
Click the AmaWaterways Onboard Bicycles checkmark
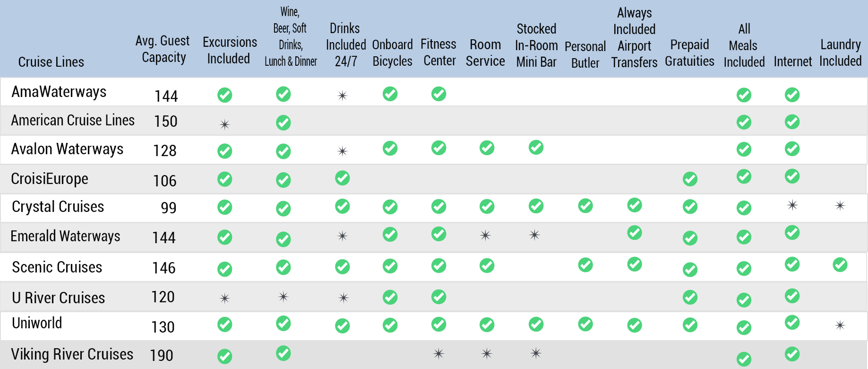tap(390, 94)
